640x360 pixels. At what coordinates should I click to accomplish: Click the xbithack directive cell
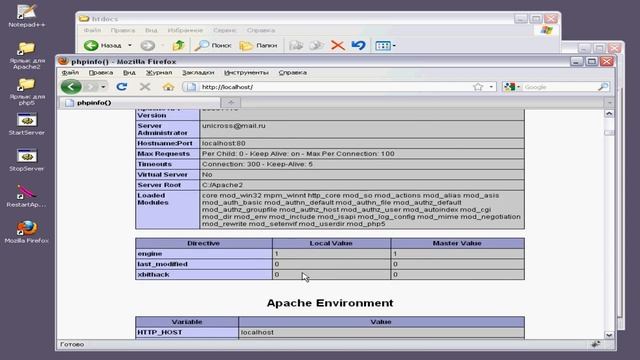204,274
